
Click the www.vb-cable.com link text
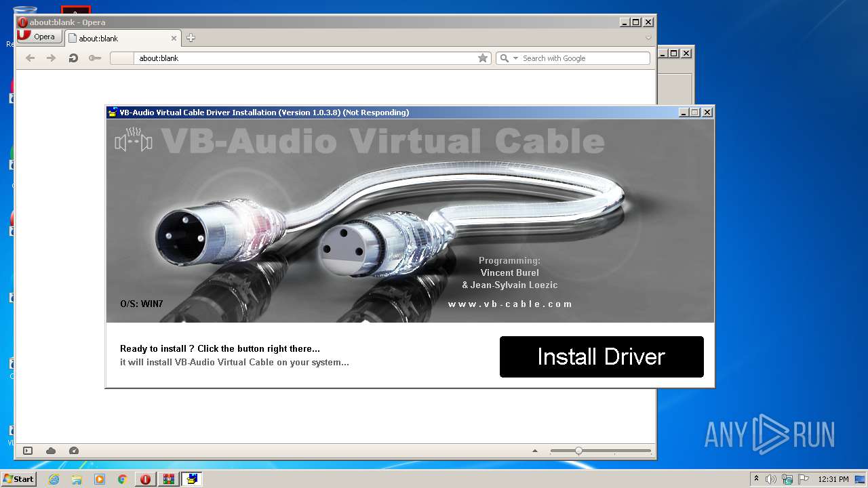click(x=510, y=304)
